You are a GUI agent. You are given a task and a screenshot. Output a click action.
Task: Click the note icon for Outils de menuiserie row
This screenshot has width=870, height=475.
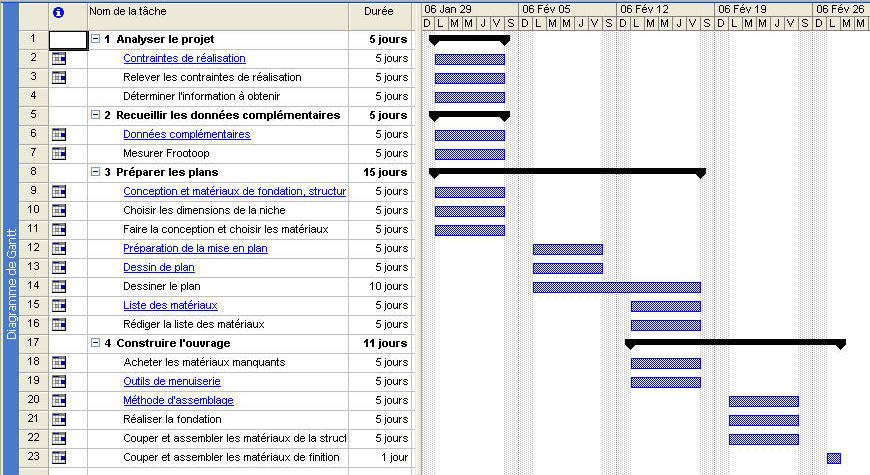(x=59, y=381)
